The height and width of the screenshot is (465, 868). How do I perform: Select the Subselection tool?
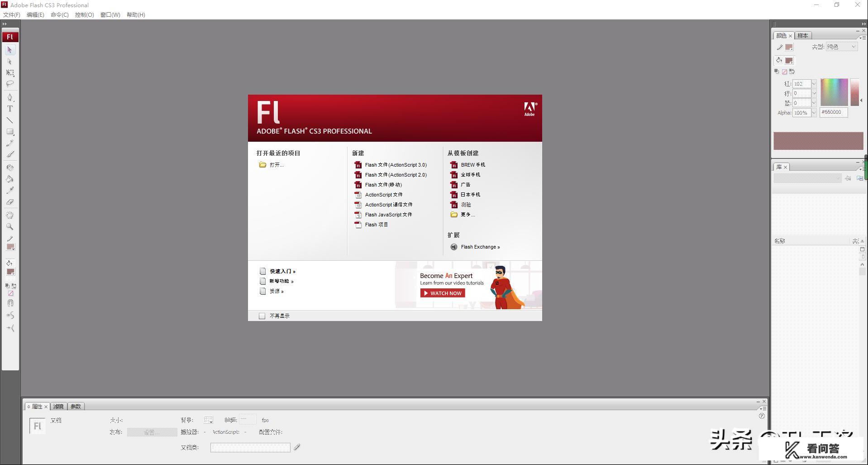point(10,62)
